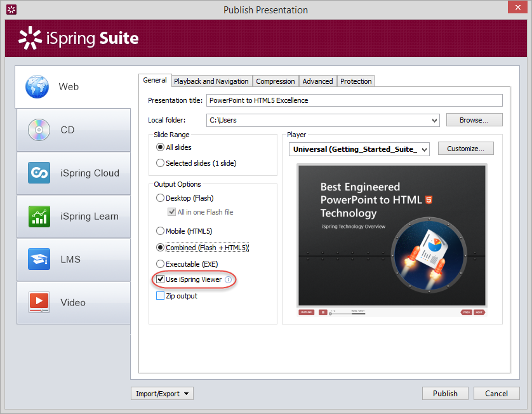Open the Advanced tab
Viewport: 532px width, 414px height.
[317, 81]
